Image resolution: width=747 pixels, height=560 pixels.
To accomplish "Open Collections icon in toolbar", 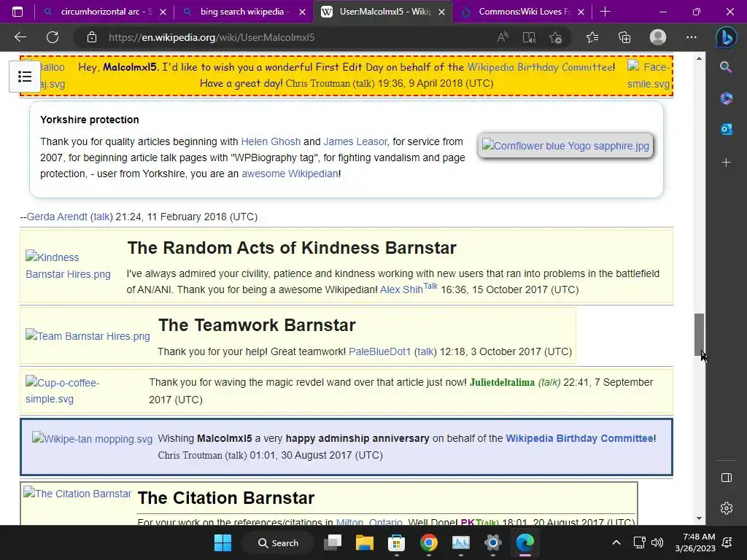I will (624, 37).
